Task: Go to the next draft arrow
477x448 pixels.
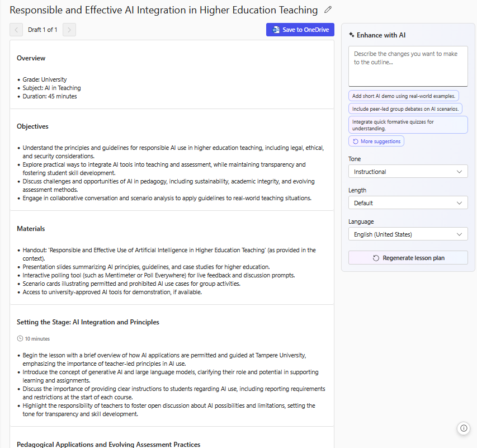Action: coord(69,30)
